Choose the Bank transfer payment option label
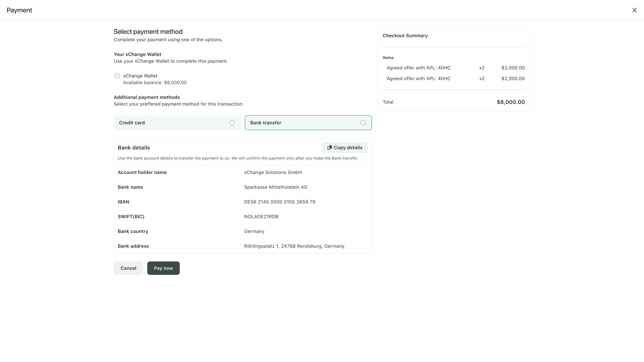644x362 pixels. pyautogui.click(x=265, y=123)
